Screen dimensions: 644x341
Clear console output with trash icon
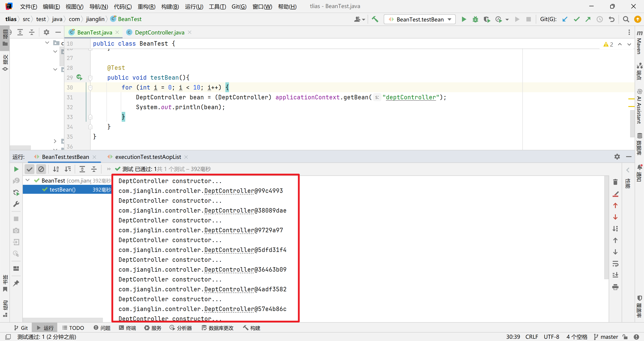(615, 182)
